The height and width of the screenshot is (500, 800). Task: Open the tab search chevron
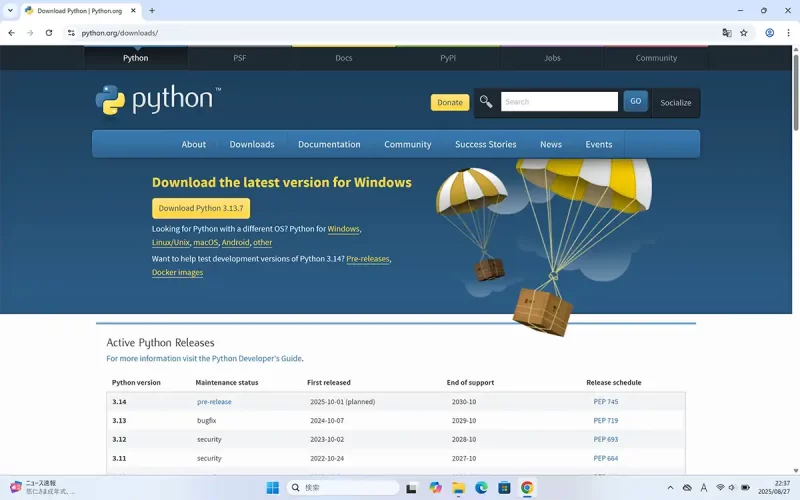click(x=10, y=10)
